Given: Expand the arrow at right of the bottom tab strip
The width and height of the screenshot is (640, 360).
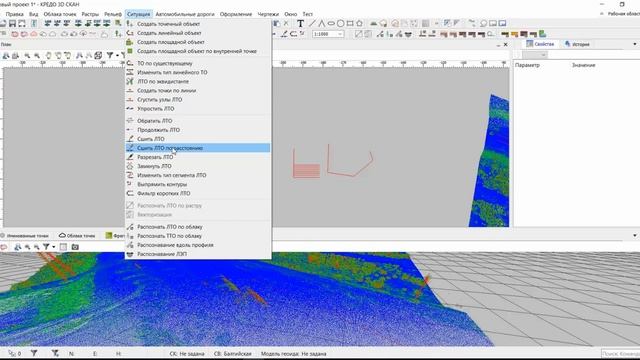Looking at the screenshot, I should pos(635,236).
